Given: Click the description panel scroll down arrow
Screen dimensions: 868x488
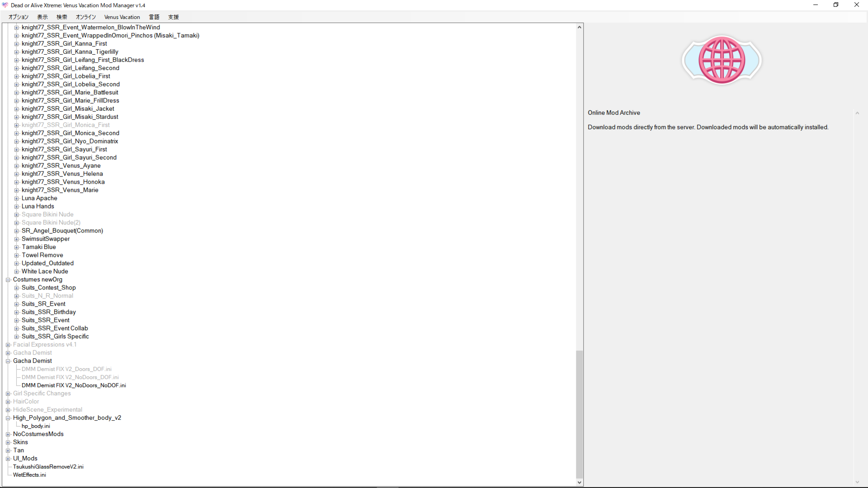Looking at the screenshot, I should click(x=857, y=482).
